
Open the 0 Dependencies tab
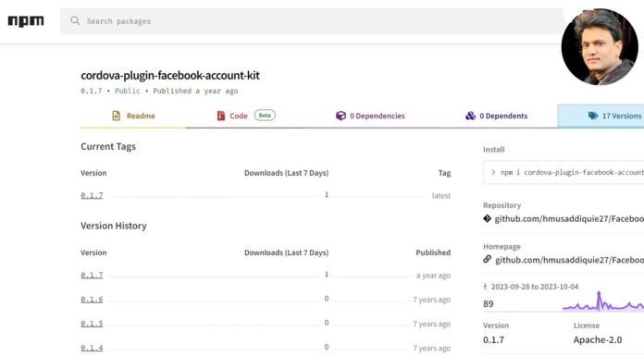[x=370, y=116]
